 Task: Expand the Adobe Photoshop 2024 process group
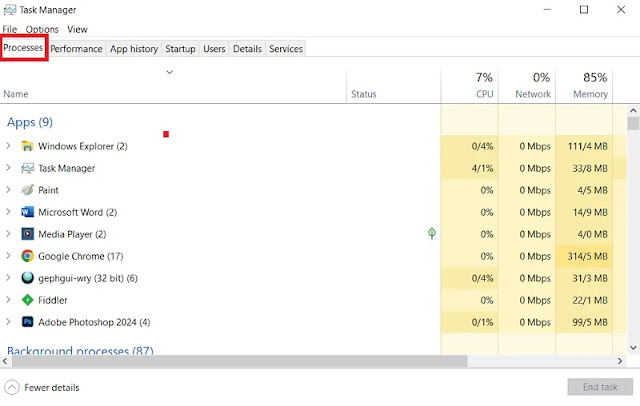click(8, 322)
